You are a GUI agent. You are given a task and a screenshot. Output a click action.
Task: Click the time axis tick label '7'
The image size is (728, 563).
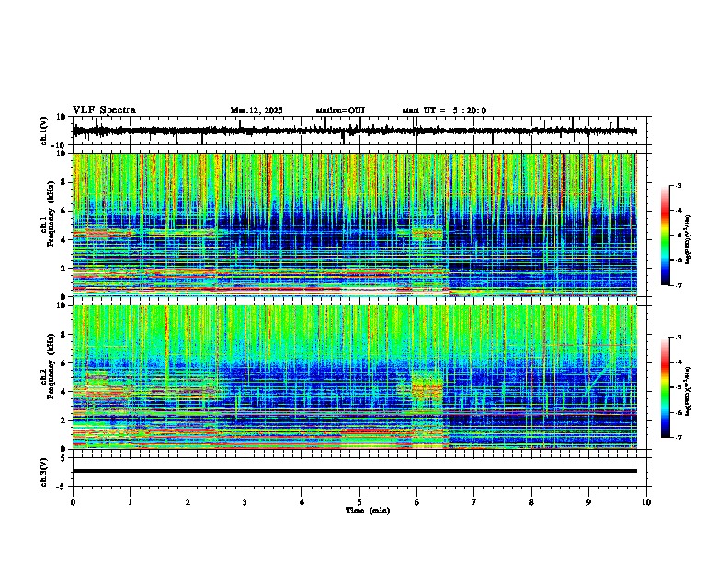(x=474, y=502)
